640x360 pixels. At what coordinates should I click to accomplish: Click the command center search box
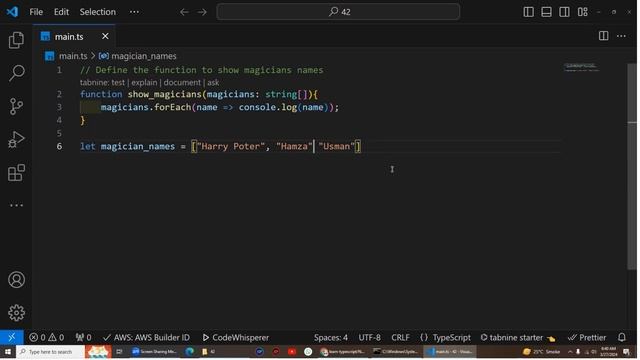pyautogui.click(x=338, y=11)
